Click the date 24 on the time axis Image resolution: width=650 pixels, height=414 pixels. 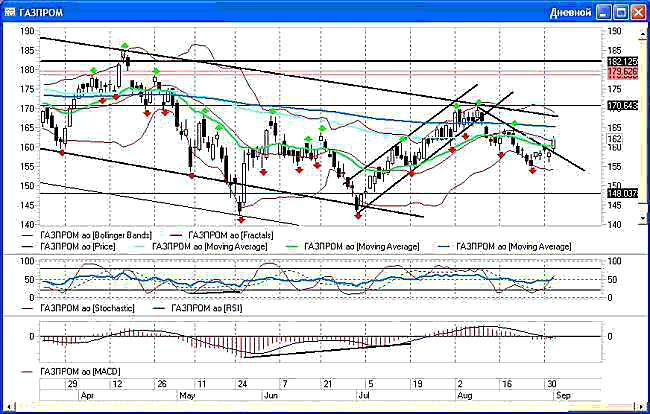pos(242,384)
